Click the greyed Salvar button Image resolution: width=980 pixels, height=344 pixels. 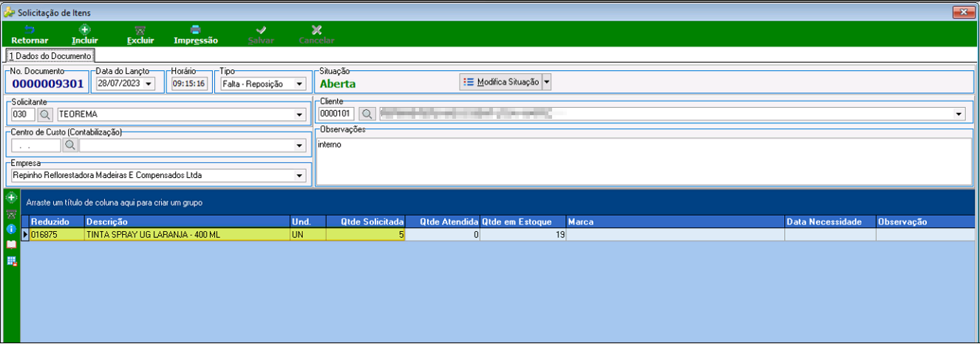(x=261, y=35)
